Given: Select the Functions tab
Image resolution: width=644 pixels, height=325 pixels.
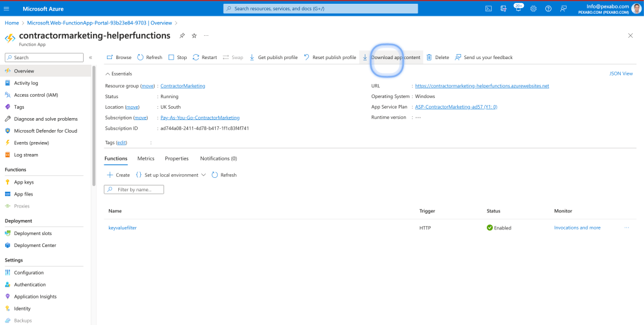Looking at the screenshot, I should pyautogui.click(x=116, y=158).
